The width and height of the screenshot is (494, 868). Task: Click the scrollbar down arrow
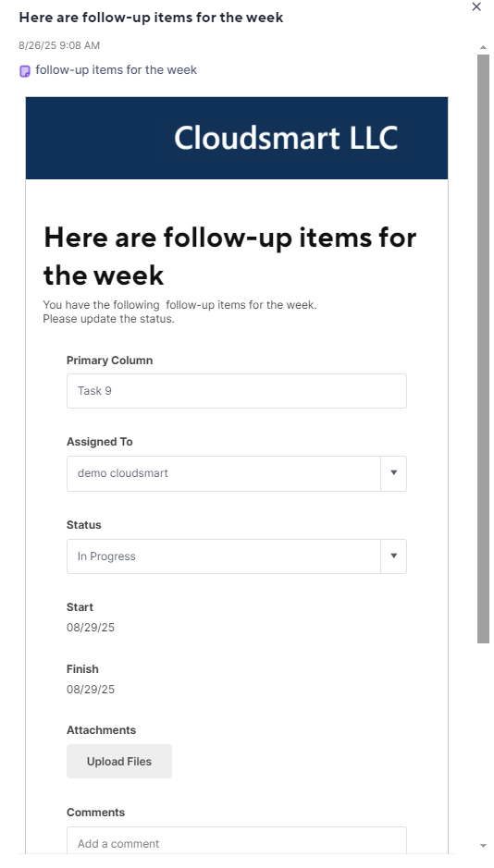coord(484,846)
